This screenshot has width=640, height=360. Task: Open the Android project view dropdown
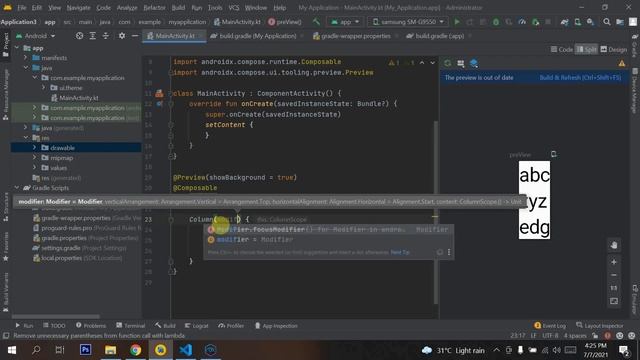(x=36, y=36)
